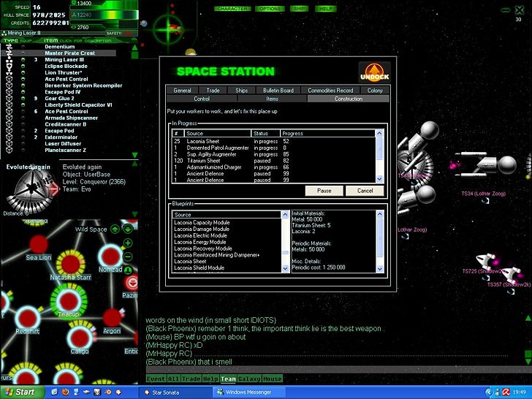Click the station image in target panel
532x399 pixels.
pos(28,188)
